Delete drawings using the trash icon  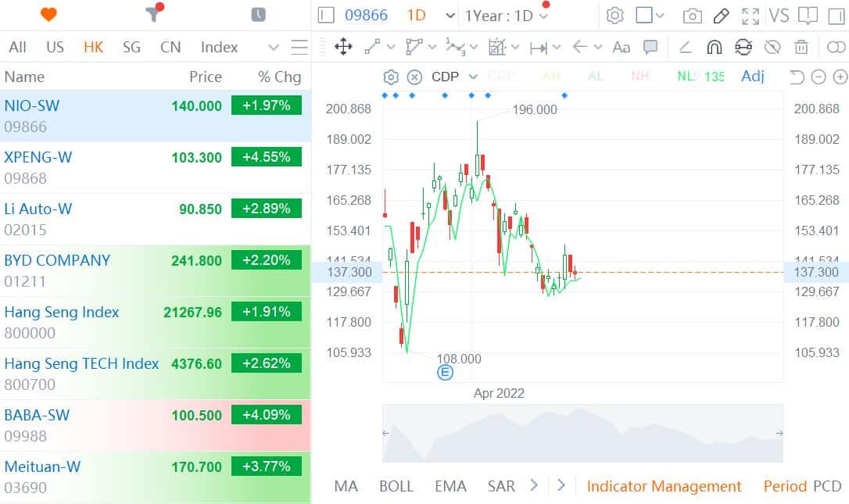coord(801,47)
